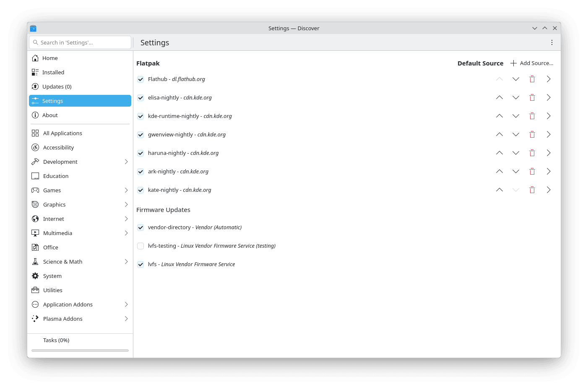This screenshot has height=390, width=588.
Task: Show Flathub source details chevron
Action: coord(549,79)
